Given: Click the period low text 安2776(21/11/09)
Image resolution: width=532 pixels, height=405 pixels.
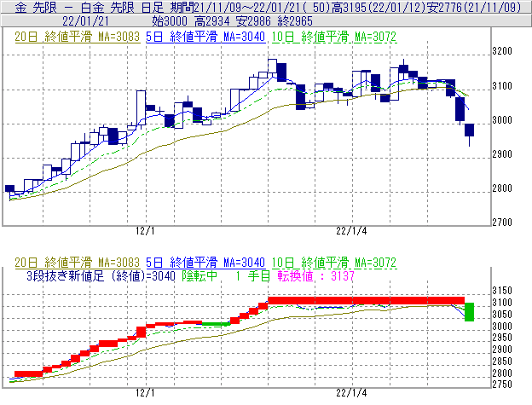Looking at the screenshot, I should pos(474,8).
